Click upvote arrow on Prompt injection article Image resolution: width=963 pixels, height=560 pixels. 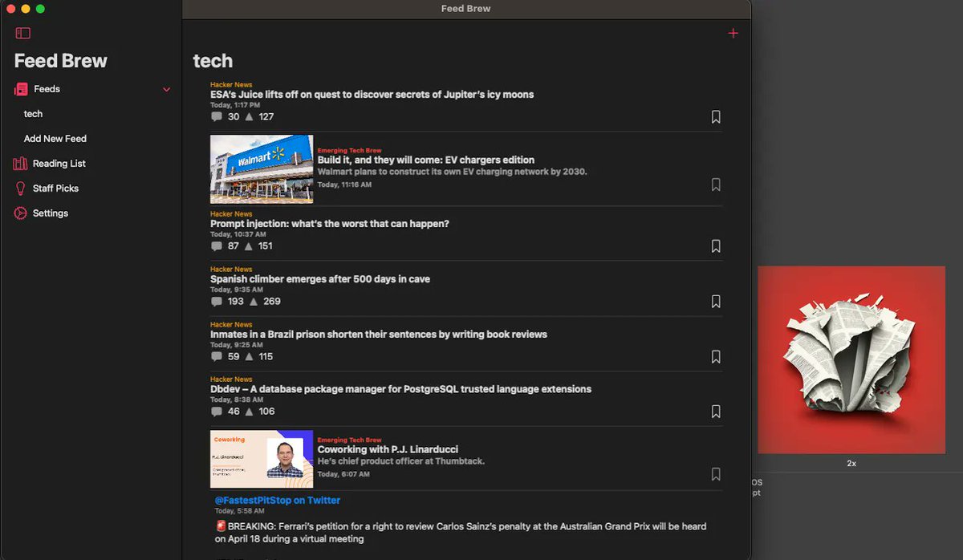click(x=249, y=246)
